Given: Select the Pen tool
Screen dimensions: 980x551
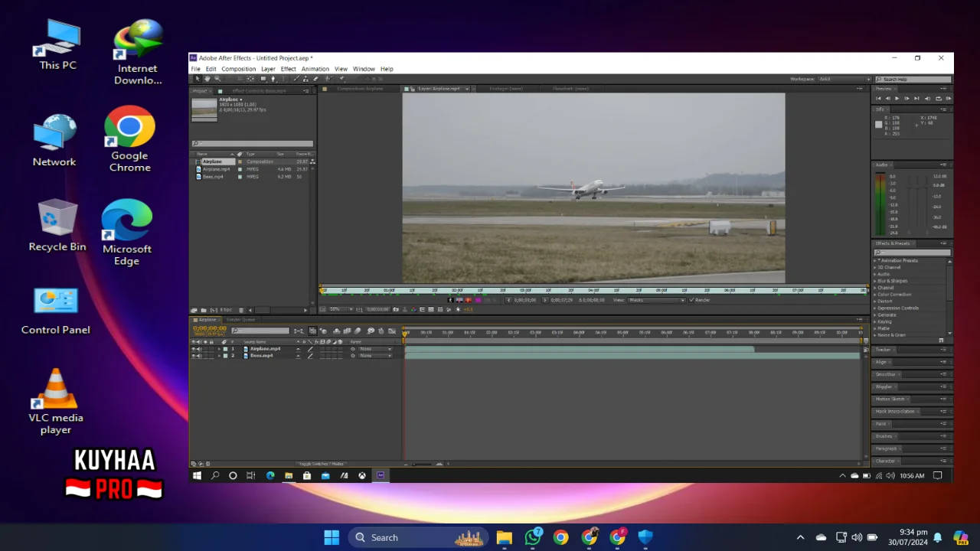Looking at the screenshot, I should point(273,78).
